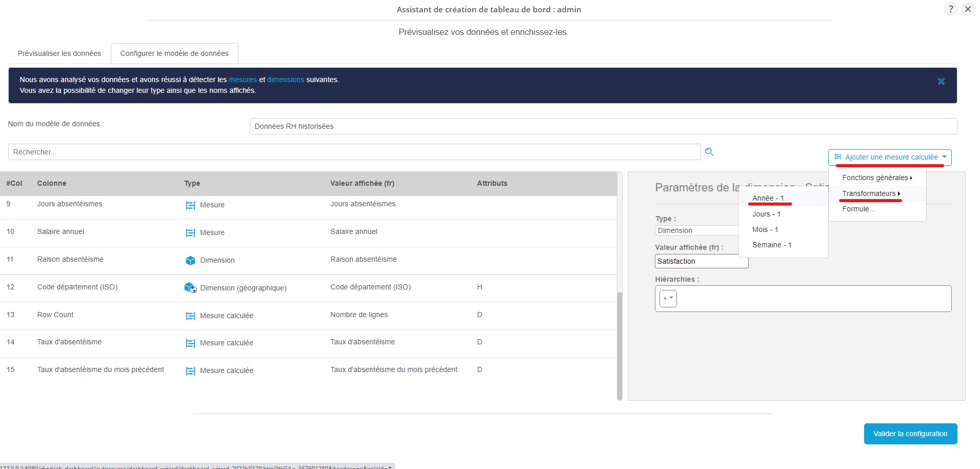Image resolution: width=980 pixels, height=469 pixels.
Task: Click calculated measure icon for Taux d'absentéisme
Action: 190,343
